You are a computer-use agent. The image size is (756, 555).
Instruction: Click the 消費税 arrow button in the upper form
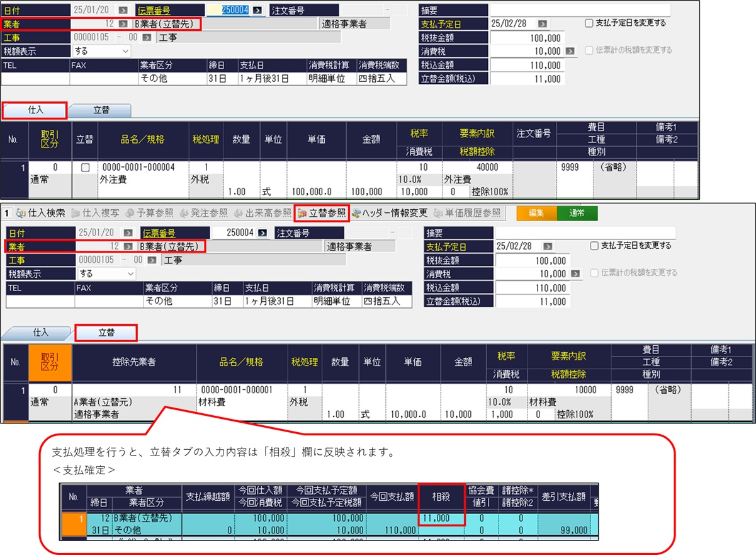tap(570, 51)
